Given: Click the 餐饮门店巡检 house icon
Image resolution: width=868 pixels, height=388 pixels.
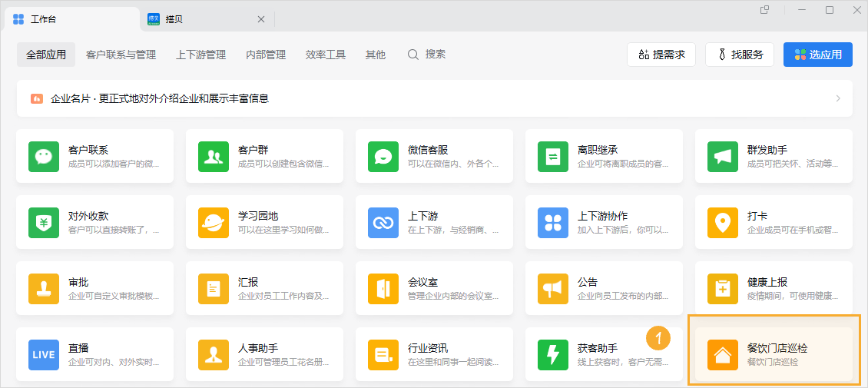Looking at the screenshot, I should [722, 355].
